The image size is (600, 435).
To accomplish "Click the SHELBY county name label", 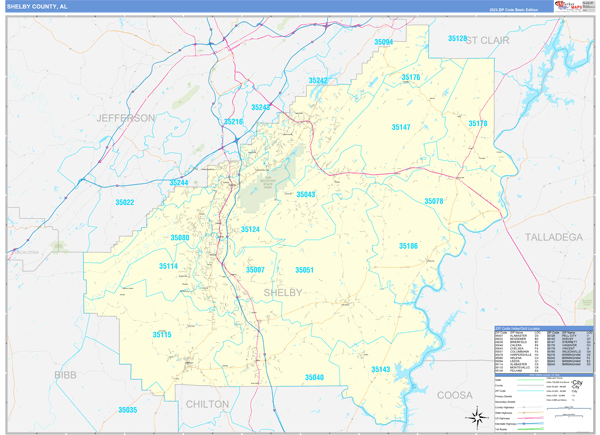I will [x=283, y=293].
